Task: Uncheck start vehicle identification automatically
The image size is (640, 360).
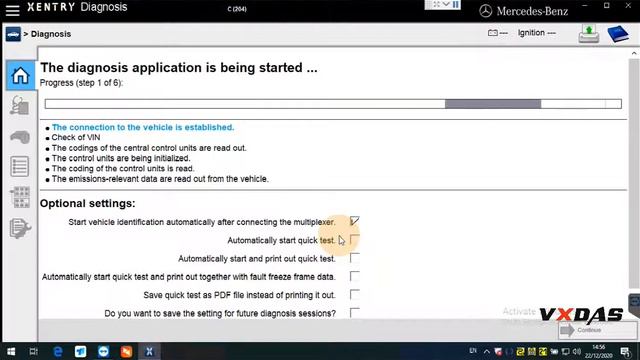Action: [355, 221]
